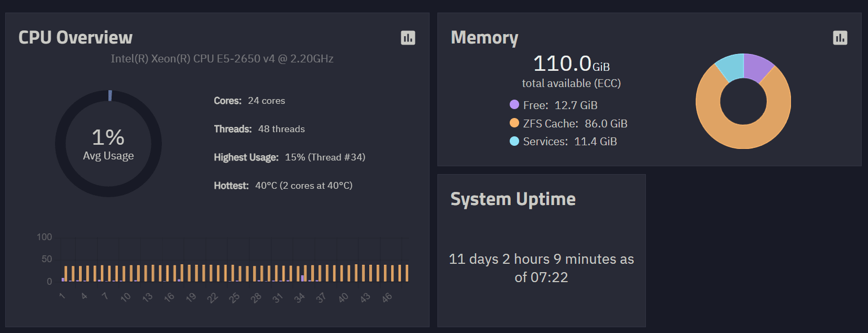Click the 1% Avg Usage gauge

pos(108,144)
